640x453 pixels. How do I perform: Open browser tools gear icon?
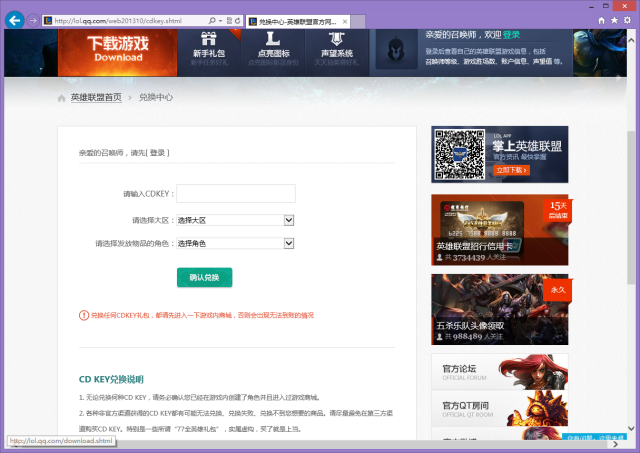click(x=627, y=20)
